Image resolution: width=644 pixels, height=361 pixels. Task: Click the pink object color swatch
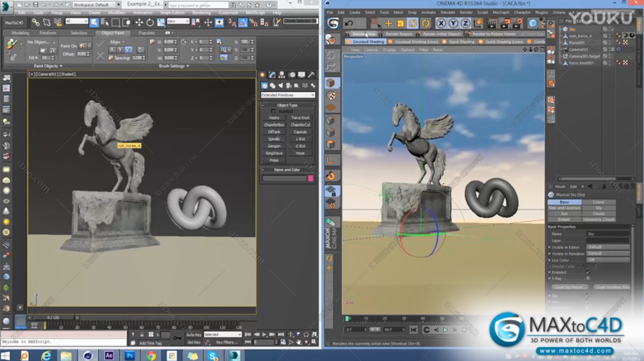(x=310, y=178)
